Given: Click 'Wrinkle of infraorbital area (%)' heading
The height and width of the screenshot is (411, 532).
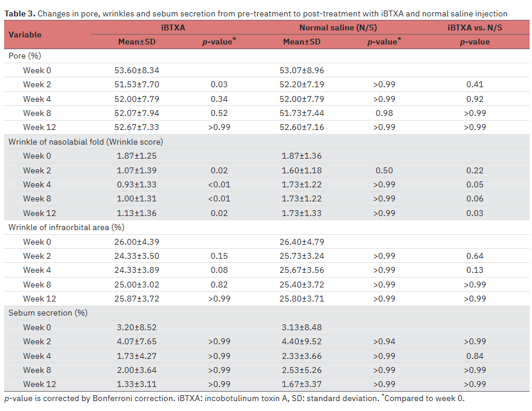Looking at the screenshot, I should click(x=67, y=227).
